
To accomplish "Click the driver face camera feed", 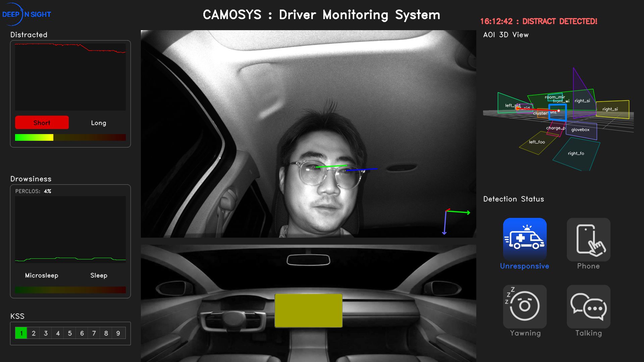I will click(x=308, y=134).
